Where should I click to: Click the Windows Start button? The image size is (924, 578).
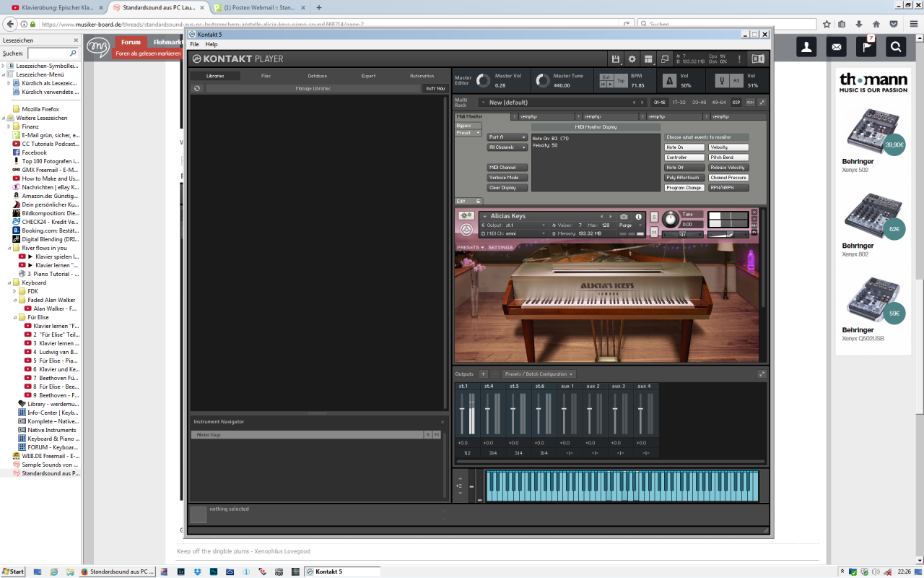(x=13, y=571)
